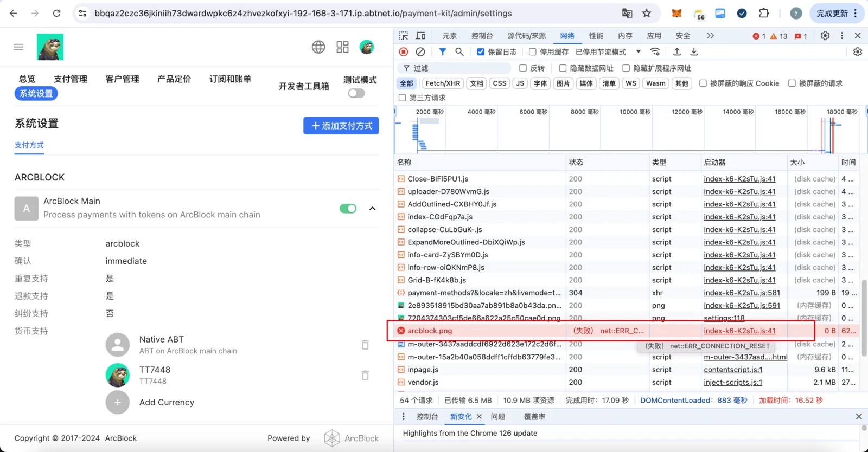Clear the network log
Viewport: 868px width, 452px height.
click(420, 52)
